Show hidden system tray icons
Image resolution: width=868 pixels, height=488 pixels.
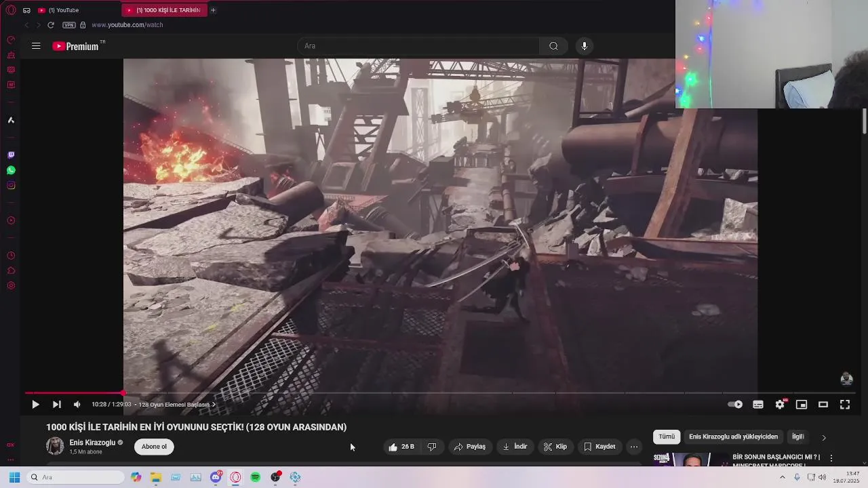(782, 477)
